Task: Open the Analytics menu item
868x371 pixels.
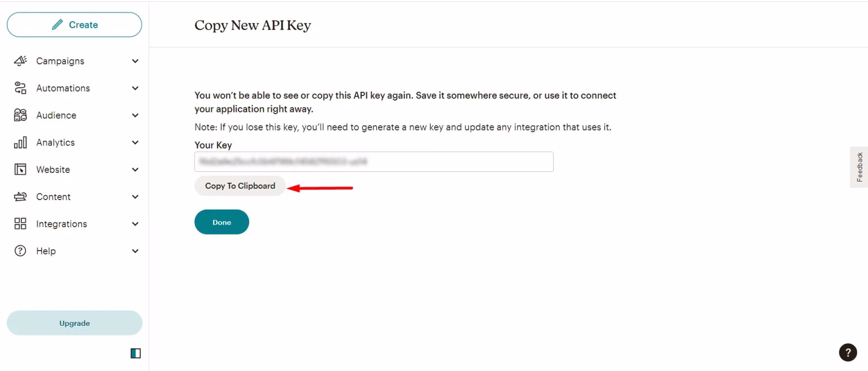Action: (x=74, y=143)
